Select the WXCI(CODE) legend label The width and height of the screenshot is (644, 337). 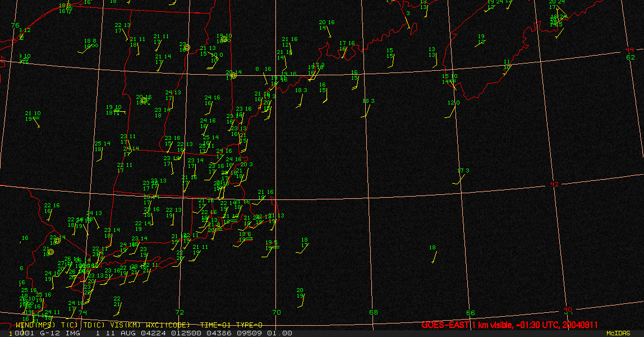168,325
